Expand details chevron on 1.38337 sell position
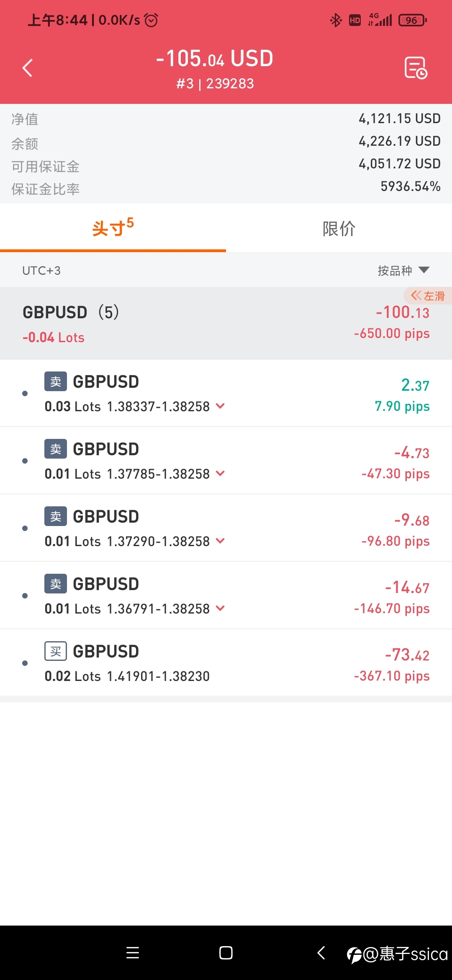The width and height of the screenshot is (452, 980). point(220,406)
